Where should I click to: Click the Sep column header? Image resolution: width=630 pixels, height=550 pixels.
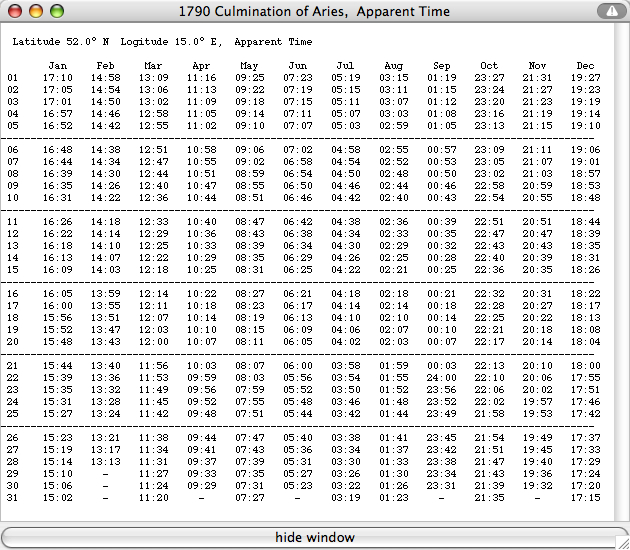click(442, 66)
